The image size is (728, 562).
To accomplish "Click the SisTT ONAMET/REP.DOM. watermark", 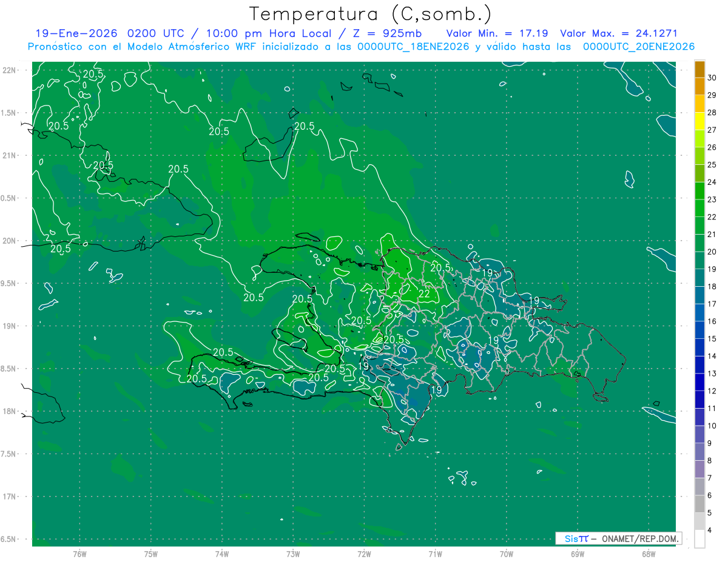I will (618, 538).
